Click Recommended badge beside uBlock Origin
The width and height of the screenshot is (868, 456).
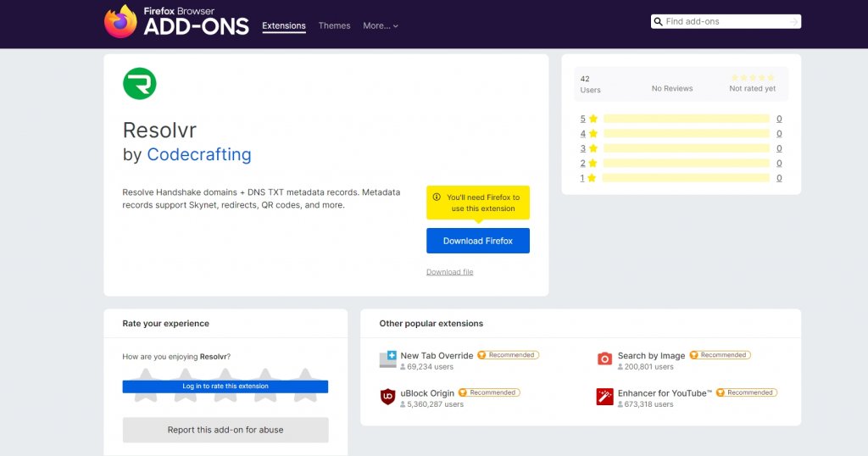click(x=489, y=392)
